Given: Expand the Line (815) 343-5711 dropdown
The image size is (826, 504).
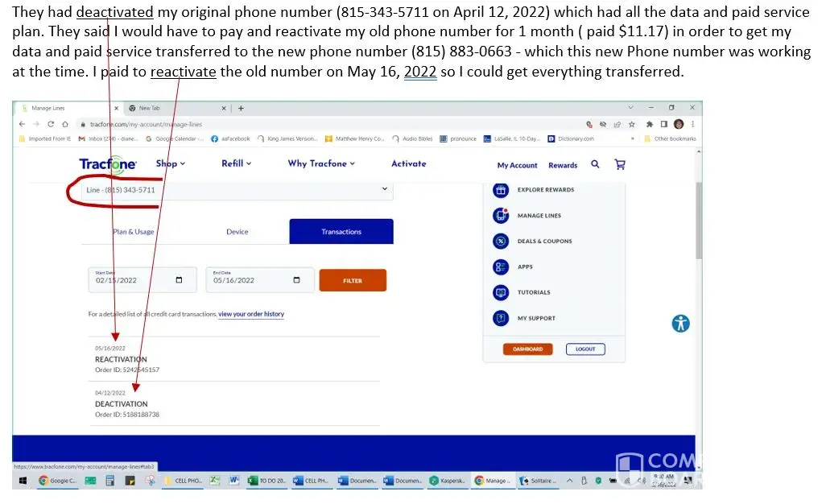Looking at the screenshot, I should tap(383, 190).
